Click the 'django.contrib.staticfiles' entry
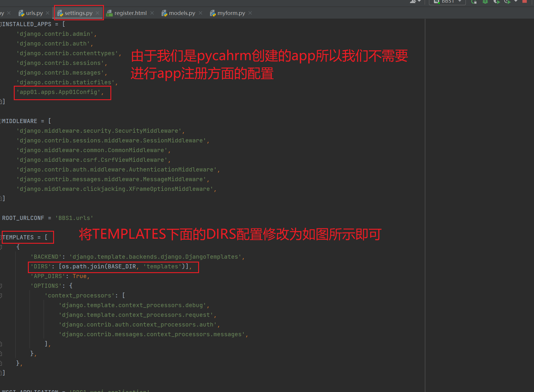This screenshot has width=534, height=392. tap(67, 82)
